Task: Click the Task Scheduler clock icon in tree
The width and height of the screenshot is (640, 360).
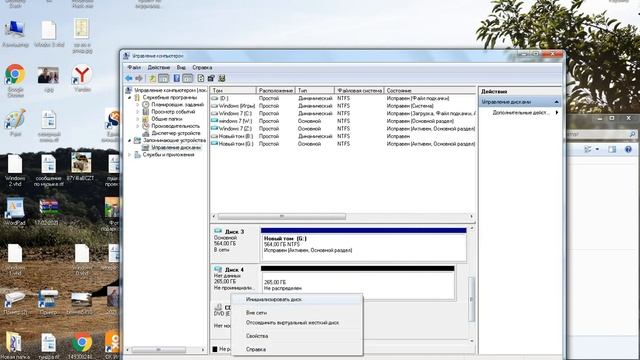Action: [146, 104]
